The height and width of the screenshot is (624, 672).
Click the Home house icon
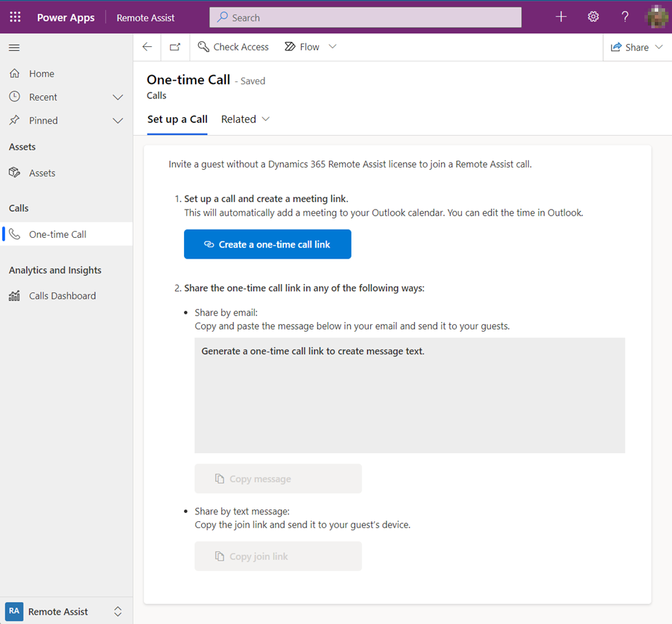tap(14, 73)
